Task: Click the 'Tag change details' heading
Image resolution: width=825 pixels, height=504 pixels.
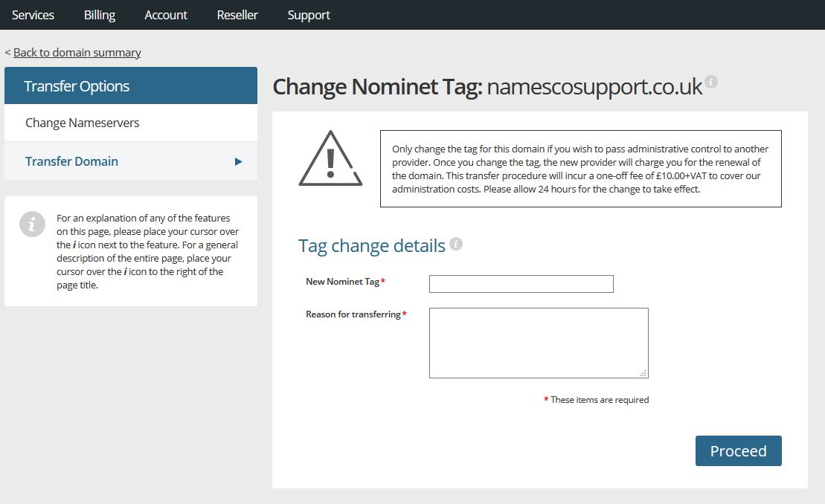Action: [x=371, y=246]
